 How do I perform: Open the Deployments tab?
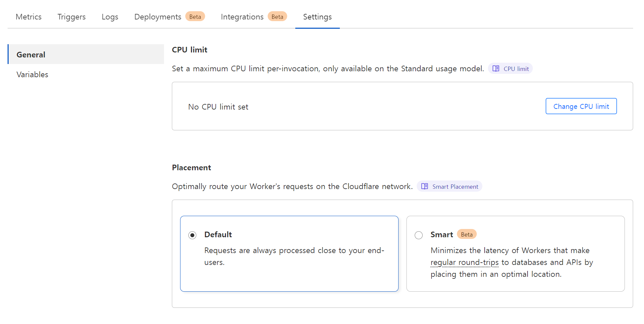pyautogui.click(x=157, y=16)
